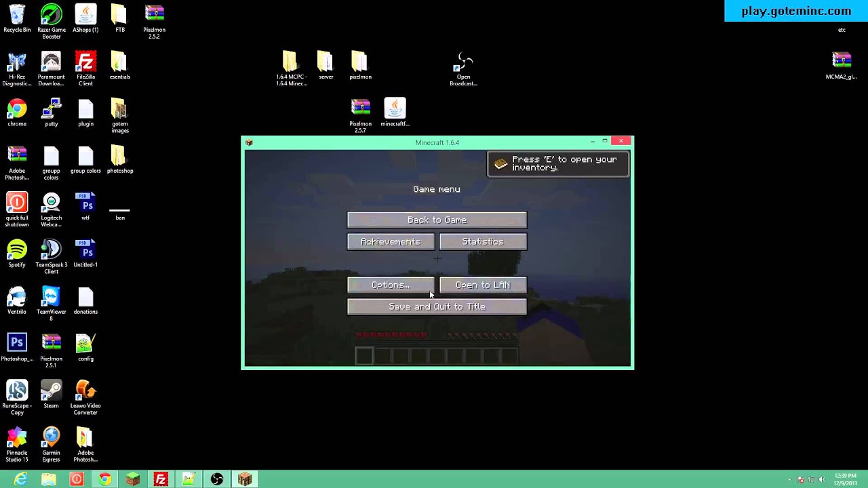868x488 pixels.
Task: Click the Back to Game button
Action: coord(437,220)
